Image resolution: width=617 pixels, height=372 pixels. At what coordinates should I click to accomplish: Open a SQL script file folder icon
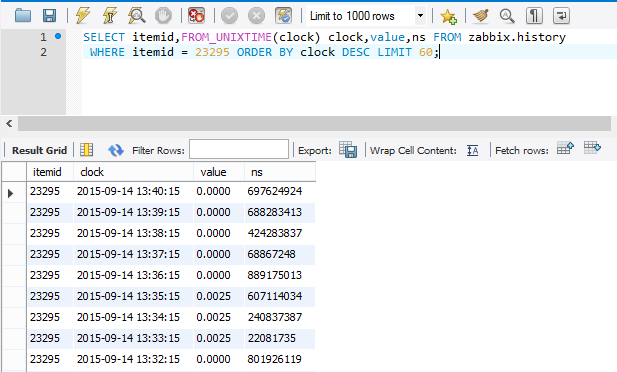pos(23,16)
